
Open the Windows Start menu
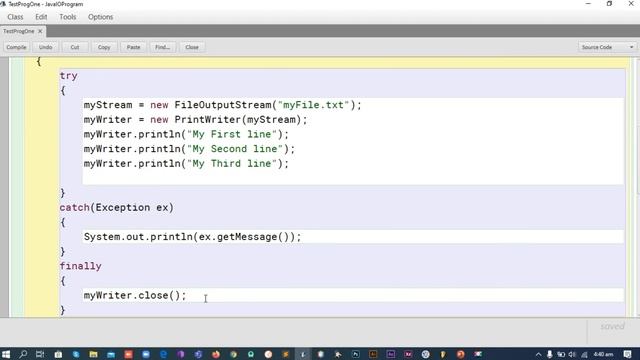tap(6, 354)
